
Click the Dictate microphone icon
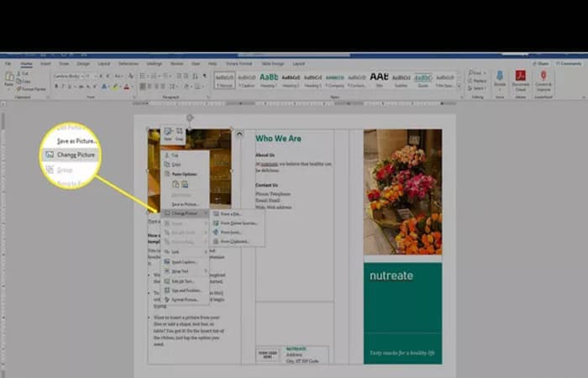coord(500,76)
